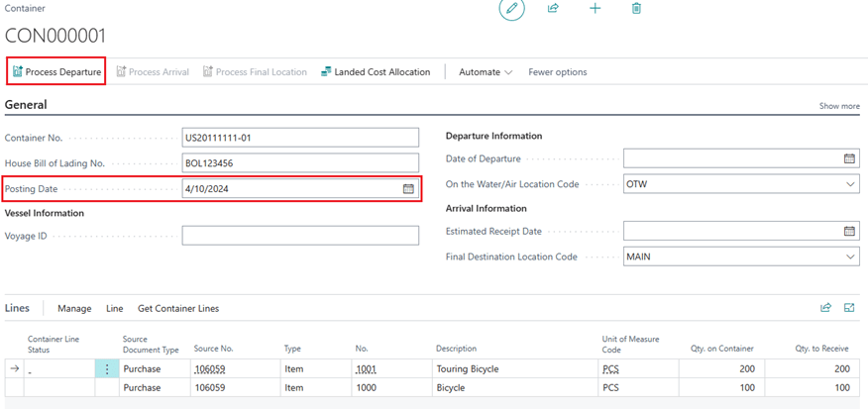Click the trash delete icon
This screenshot has width=868, height=409.
(636, 9)
